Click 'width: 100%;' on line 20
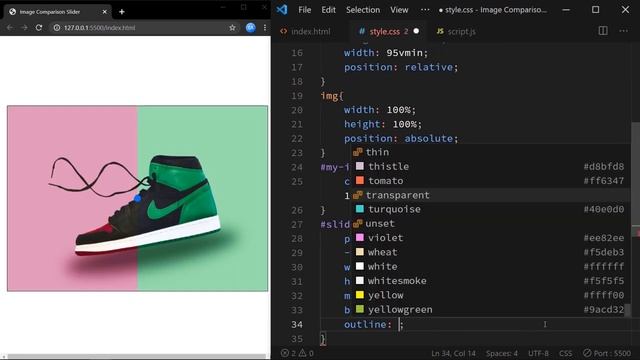 [x=380, y=110]
